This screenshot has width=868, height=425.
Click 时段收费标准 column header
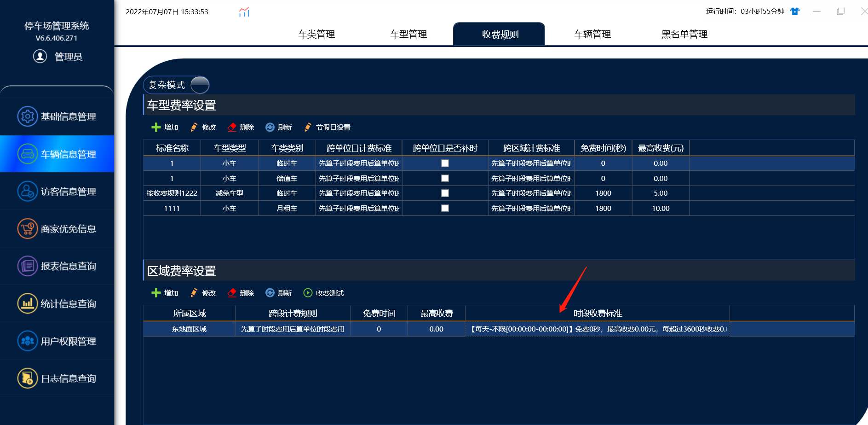pyautogui.click(x=598, y=313)
